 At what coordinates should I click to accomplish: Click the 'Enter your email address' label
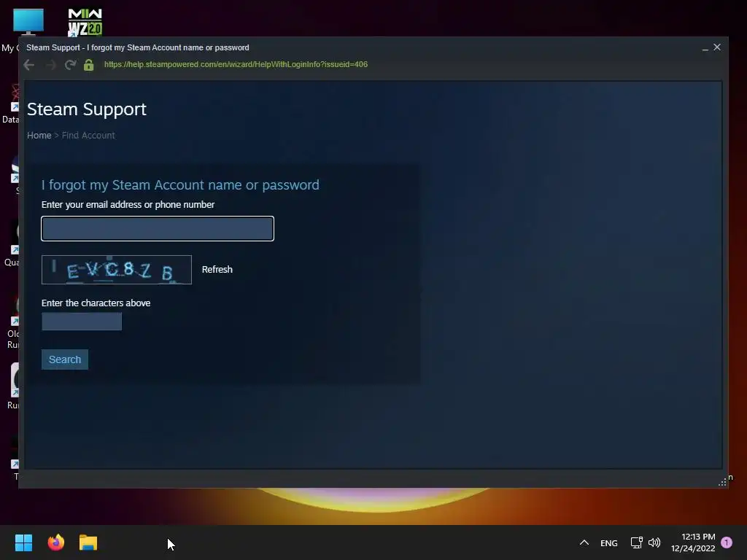coord(128,205)
